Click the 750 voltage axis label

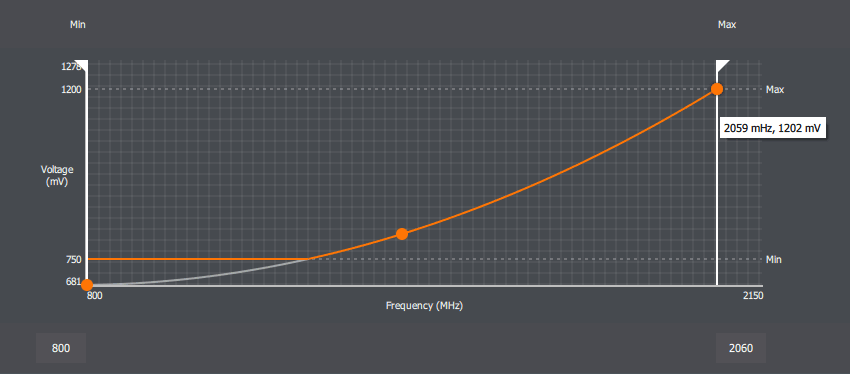[x=74, y=259]
